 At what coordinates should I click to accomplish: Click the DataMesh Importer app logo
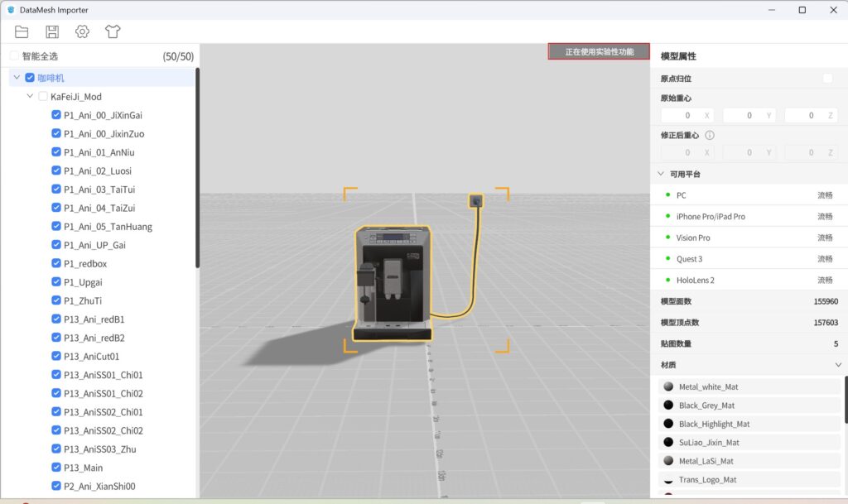click(x=11, y=10)
